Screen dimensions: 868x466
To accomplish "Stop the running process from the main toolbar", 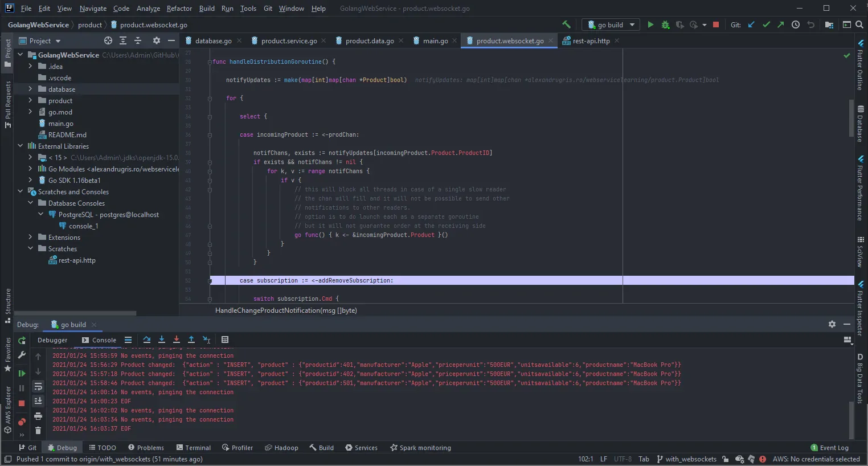I will tap(716, 24).
